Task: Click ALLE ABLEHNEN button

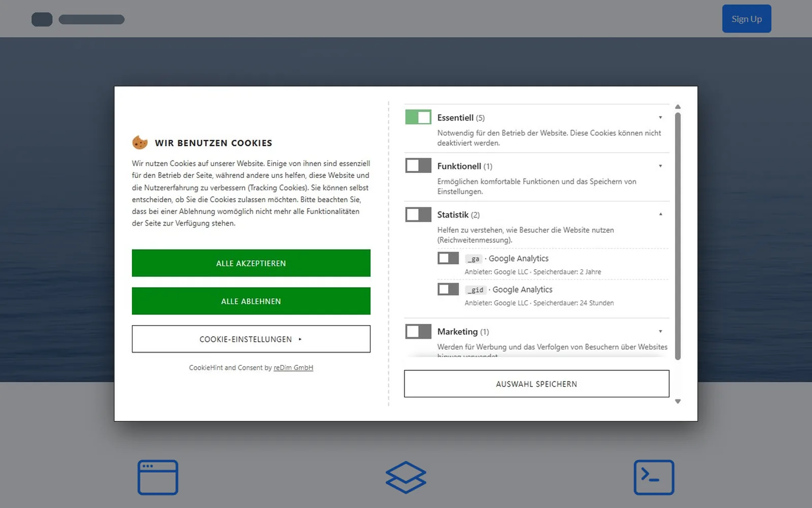Action: 251,301
